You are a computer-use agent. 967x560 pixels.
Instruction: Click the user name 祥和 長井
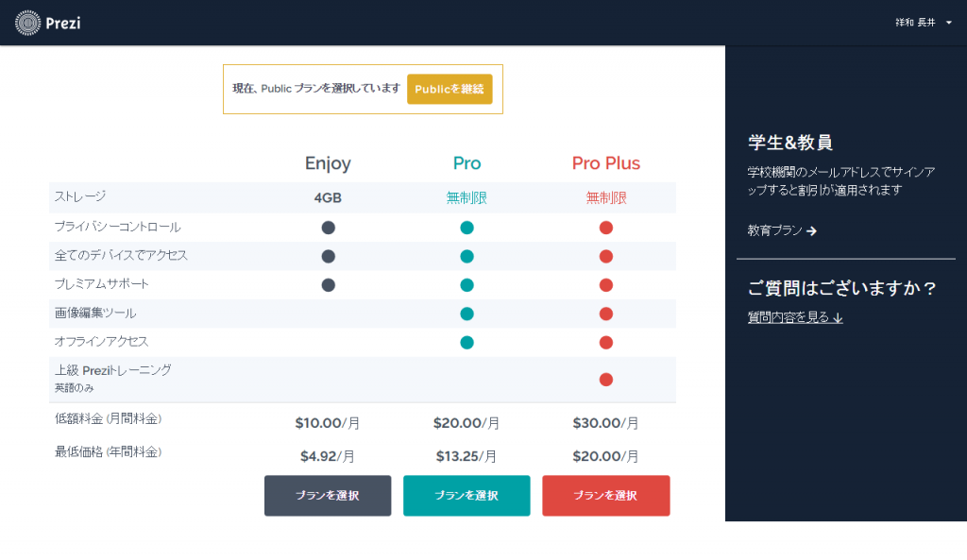915,23
